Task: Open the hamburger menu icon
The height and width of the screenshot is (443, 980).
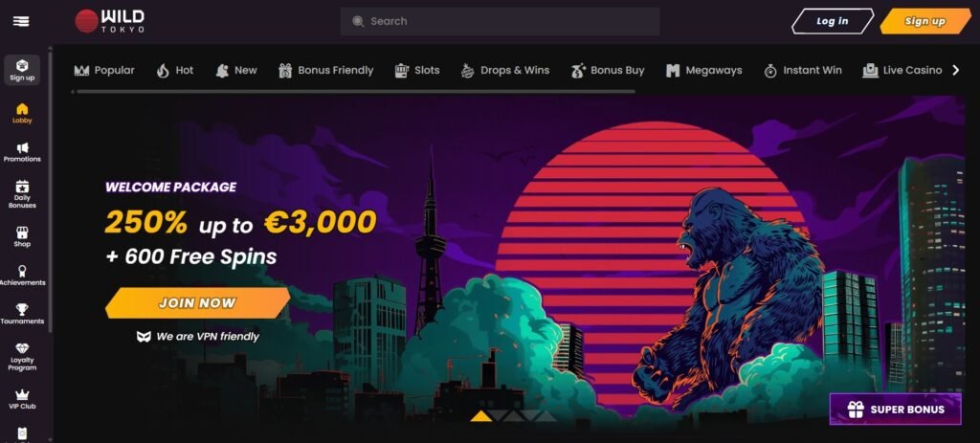Action: (21, 21)
